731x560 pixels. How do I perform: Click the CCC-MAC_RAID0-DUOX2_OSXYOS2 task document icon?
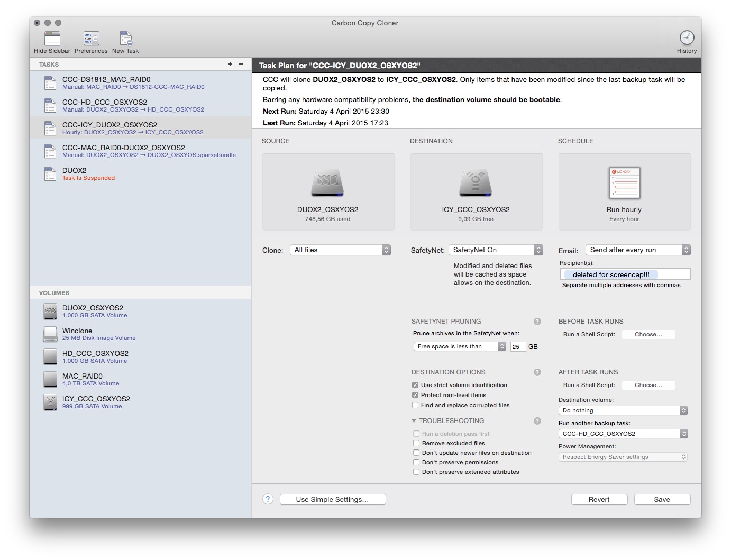pos(50,151)
